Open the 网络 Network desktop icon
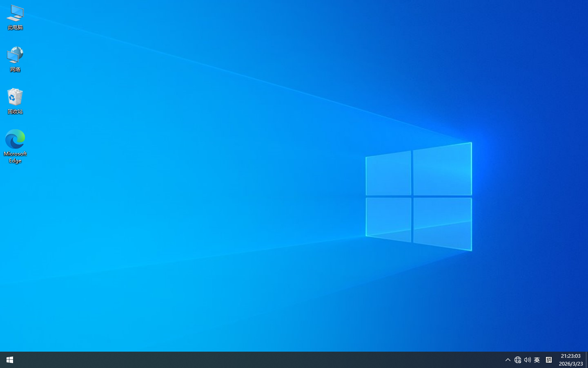This screenshot has height=368, width=588. pyautogui.click(x=15, y=57)
